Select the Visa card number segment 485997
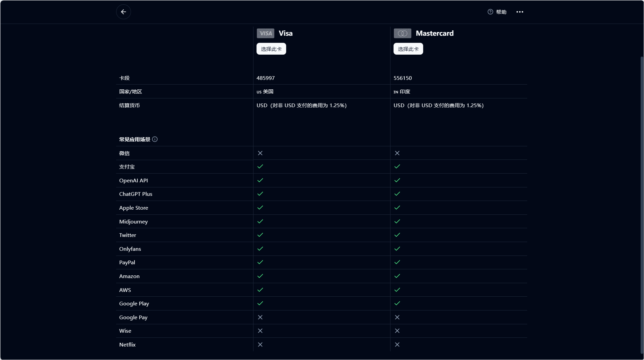This screenshot has width=644, height=360. point(266,78)
